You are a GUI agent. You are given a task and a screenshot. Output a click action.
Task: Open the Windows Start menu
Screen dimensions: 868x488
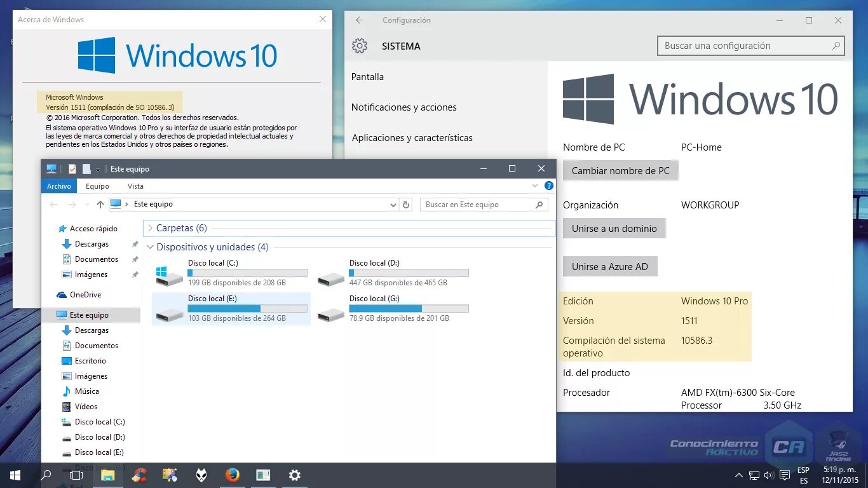pyautogui.click(x=15, y=475)
